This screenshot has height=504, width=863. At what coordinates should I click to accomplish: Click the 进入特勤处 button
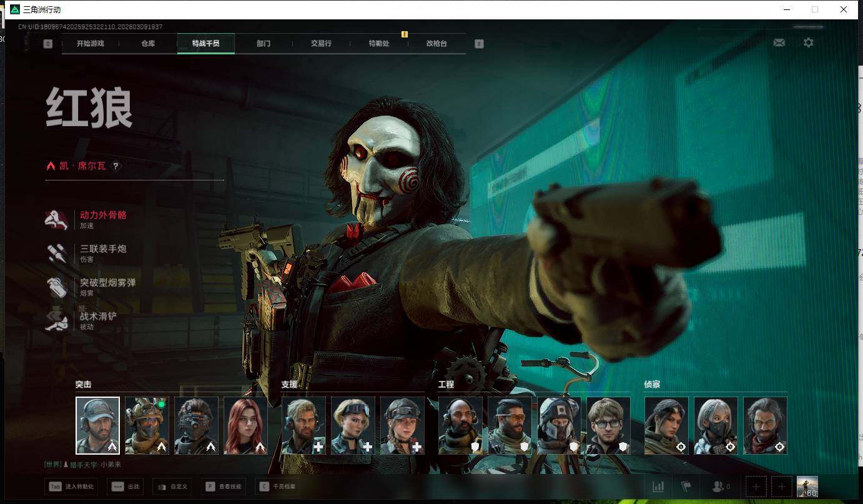pyautogui.click(x=71, y=487)
